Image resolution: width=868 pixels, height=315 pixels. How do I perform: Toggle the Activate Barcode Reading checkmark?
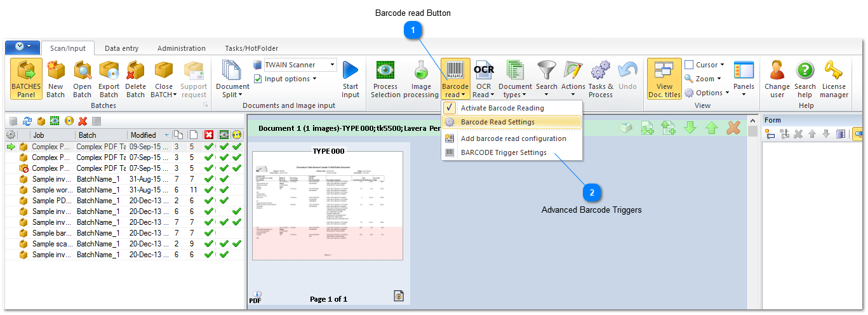point(450,108)
